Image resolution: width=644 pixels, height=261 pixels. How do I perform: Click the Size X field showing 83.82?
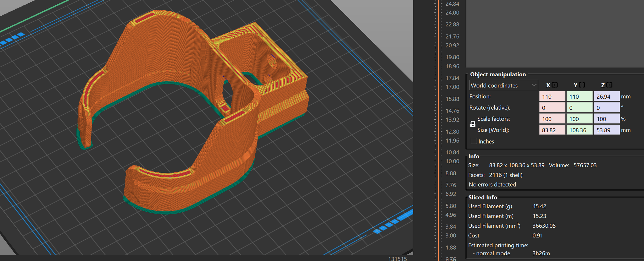(552, 130)
